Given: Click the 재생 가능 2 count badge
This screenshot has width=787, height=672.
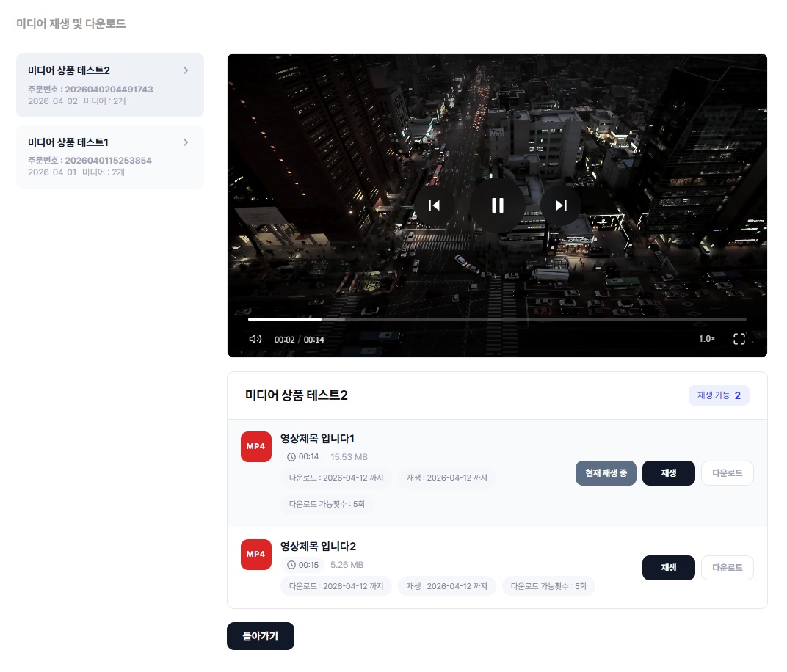Looking at the screenshot, I should point(718,395).
